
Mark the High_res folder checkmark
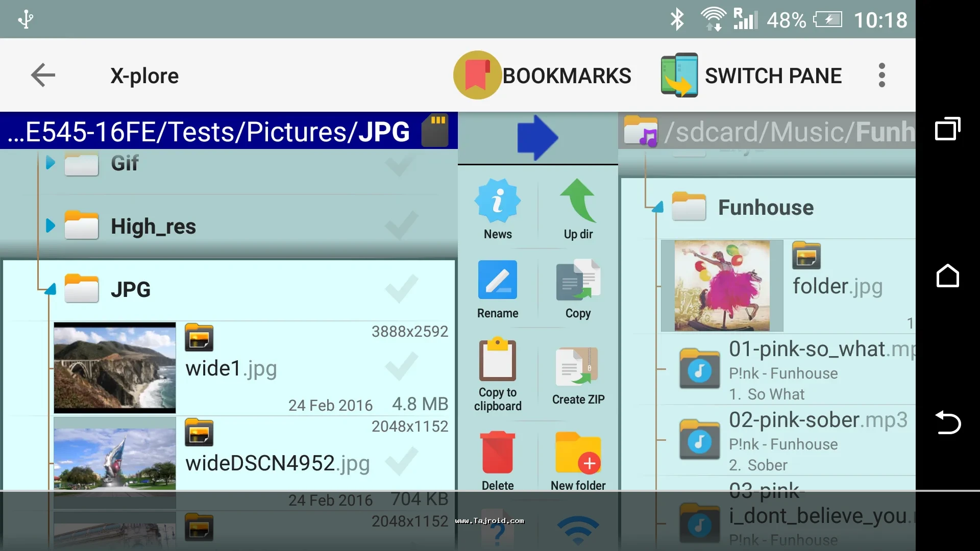(x=402, y=226)
